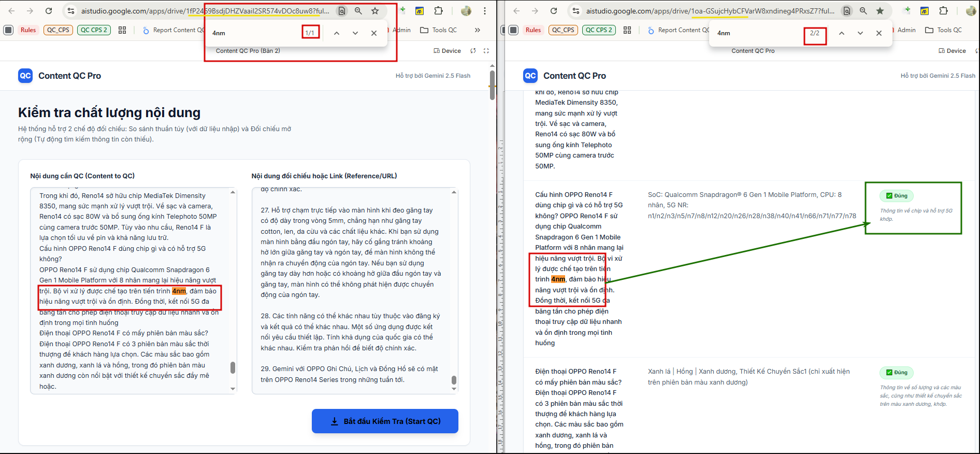This screenshot has height=454, width=980.
Task: Go to previous find match in left window
Action: [337, 33]
